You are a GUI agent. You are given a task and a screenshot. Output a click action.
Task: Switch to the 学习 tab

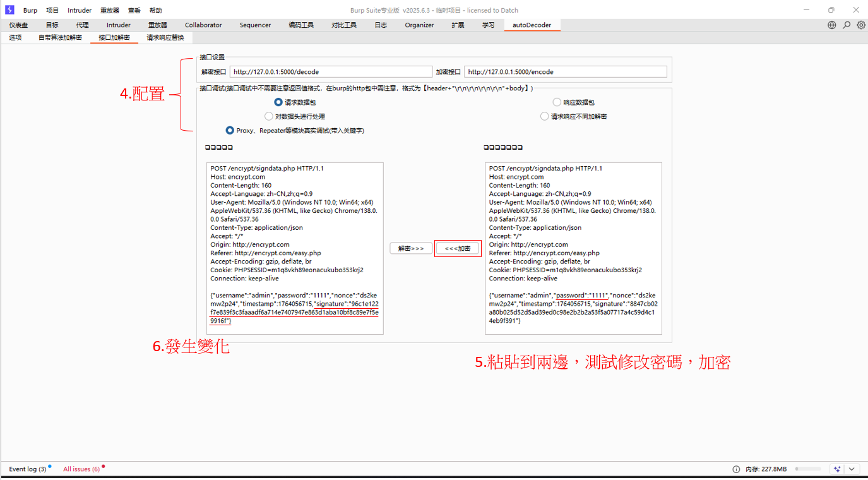tap(489, 25)
